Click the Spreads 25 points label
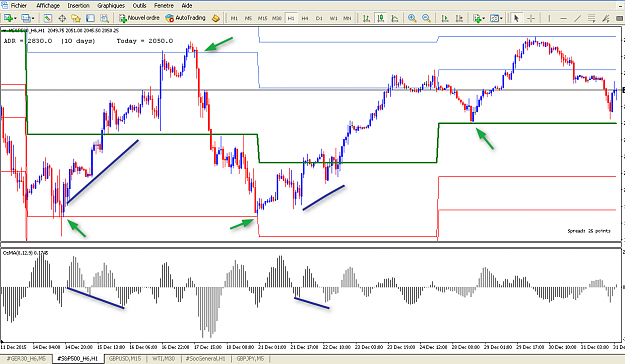625x364 pixels. [589, 231]
